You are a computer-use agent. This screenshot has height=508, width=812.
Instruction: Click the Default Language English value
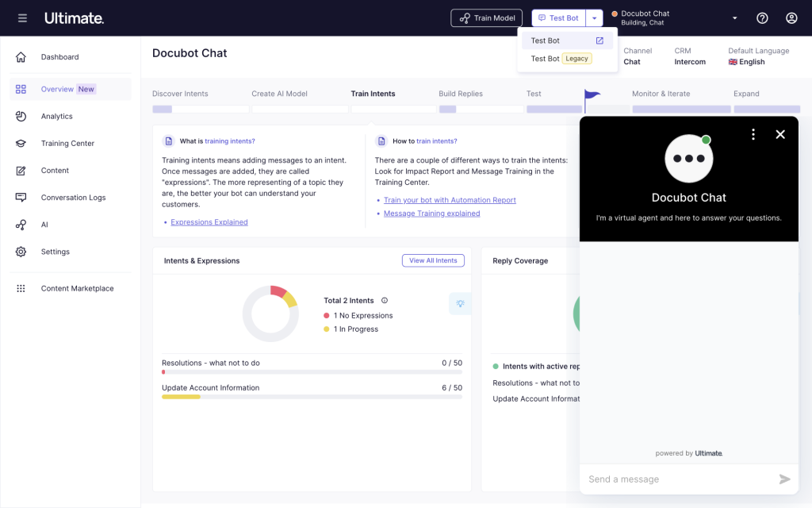tap(746, 62)
